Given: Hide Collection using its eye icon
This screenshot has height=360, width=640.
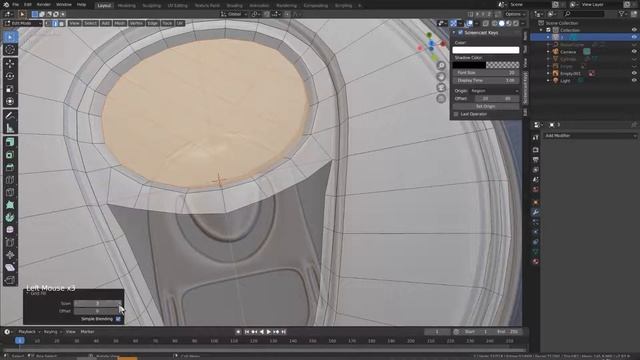Looking at the screenshot, I should [634, 30].
